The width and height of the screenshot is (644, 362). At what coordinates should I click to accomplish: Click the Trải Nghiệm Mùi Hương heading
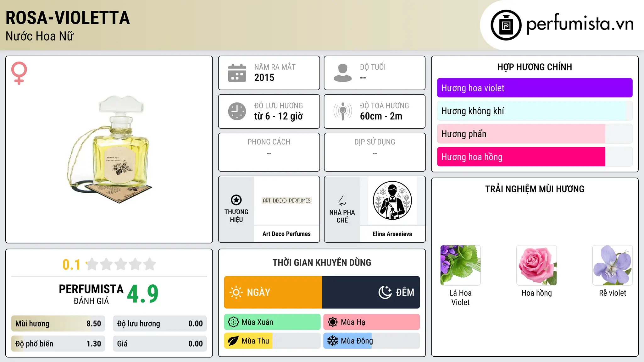[x=535, y=189]
